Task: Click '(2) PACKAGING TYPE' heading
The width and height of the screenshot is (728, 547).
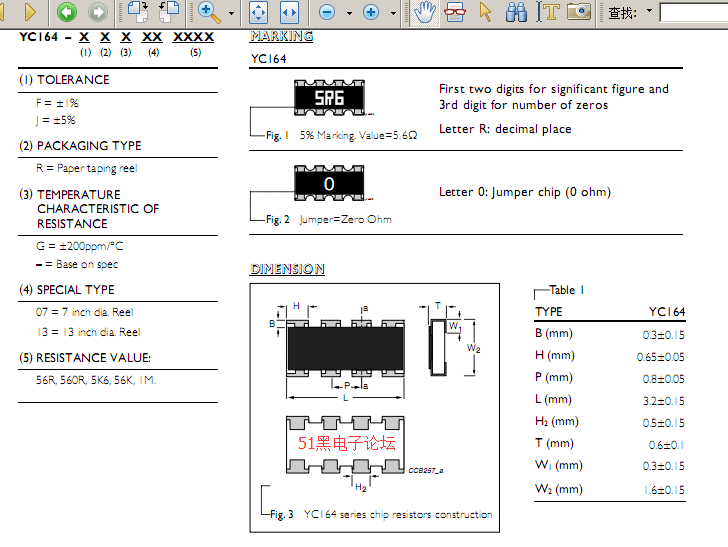Action: (80, 146)
